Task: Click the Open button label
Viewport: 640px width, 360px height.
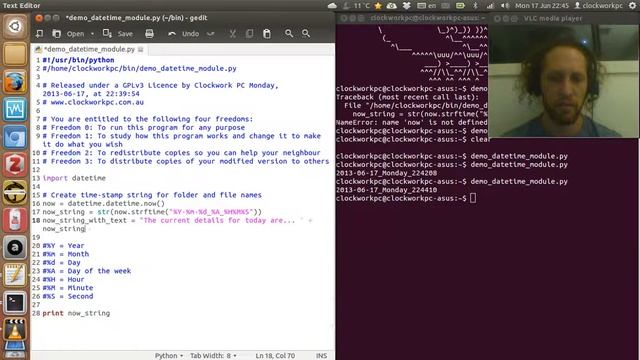Action: [76, 34]
